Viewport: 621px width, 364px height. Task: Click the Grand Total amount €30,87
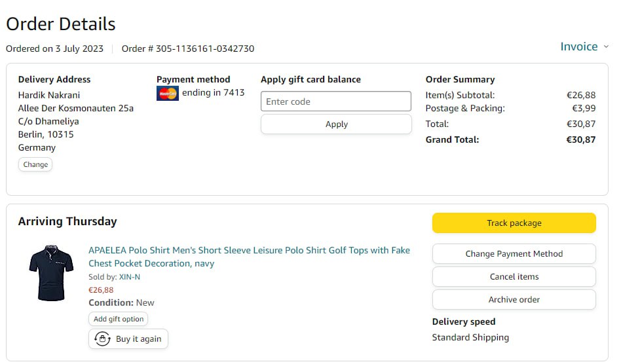(x=581, y=139)
